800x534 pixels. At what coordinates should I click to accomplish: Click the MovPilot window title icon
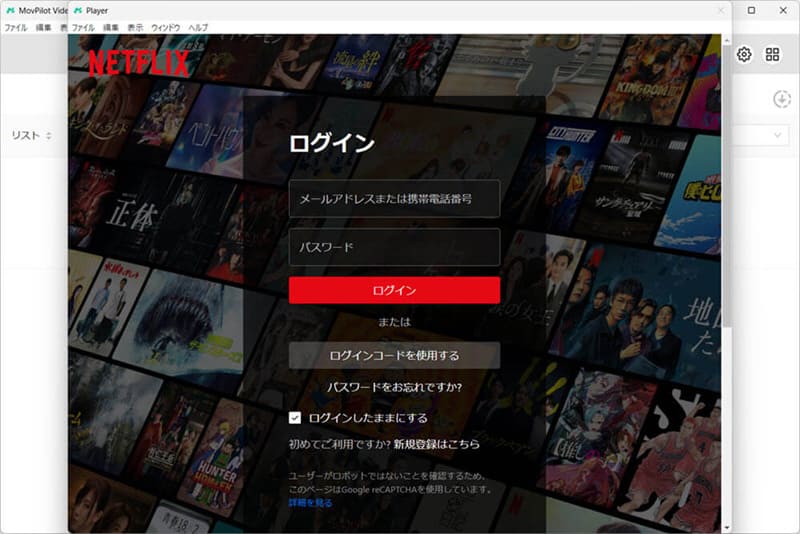10,10
